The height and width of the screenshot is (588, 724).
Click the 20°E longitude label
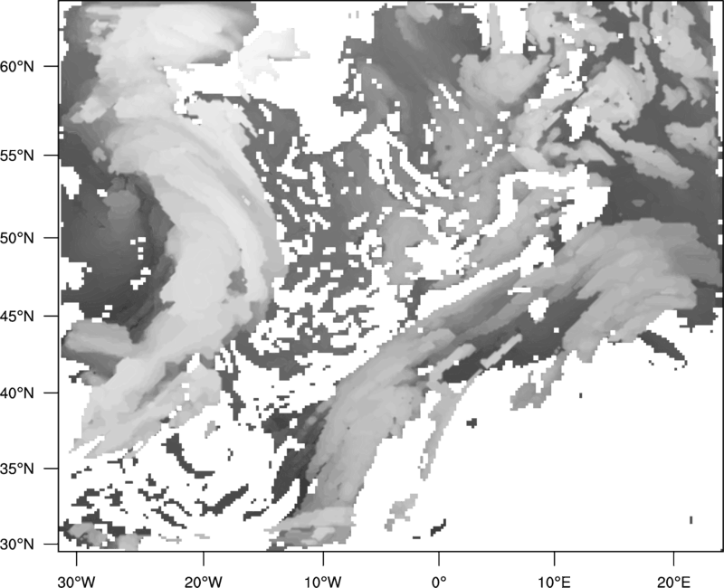pyautogui.click(x=673, y=582)
